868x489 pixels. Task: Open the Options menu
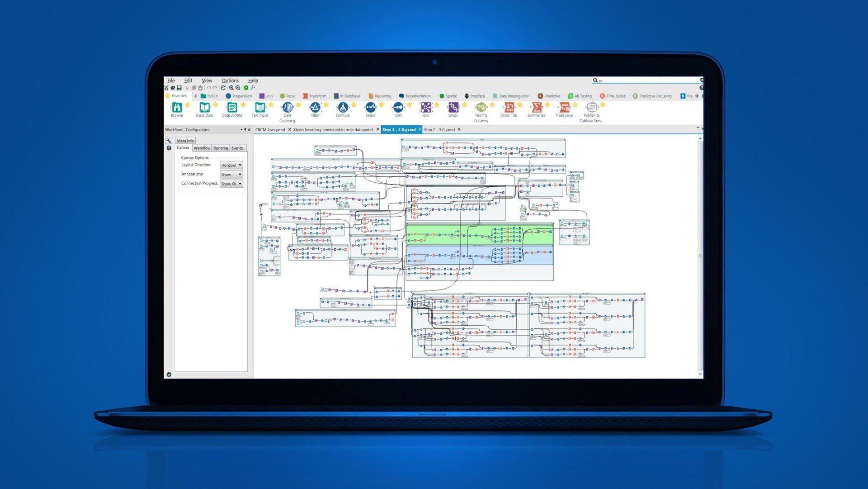pyautogui.click(x=230, y=81)
